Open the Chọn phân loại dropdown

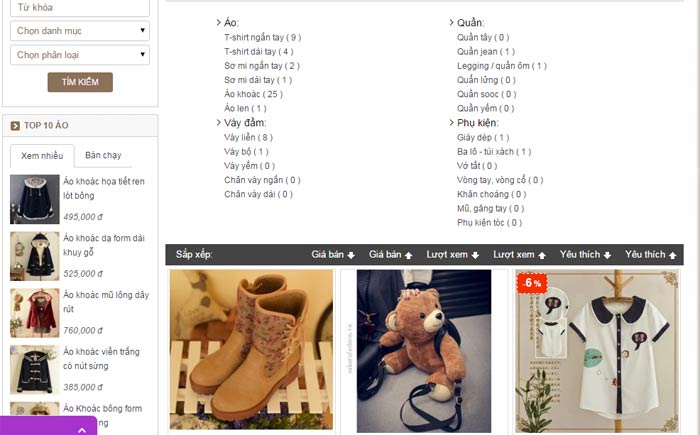pos(80,55)
